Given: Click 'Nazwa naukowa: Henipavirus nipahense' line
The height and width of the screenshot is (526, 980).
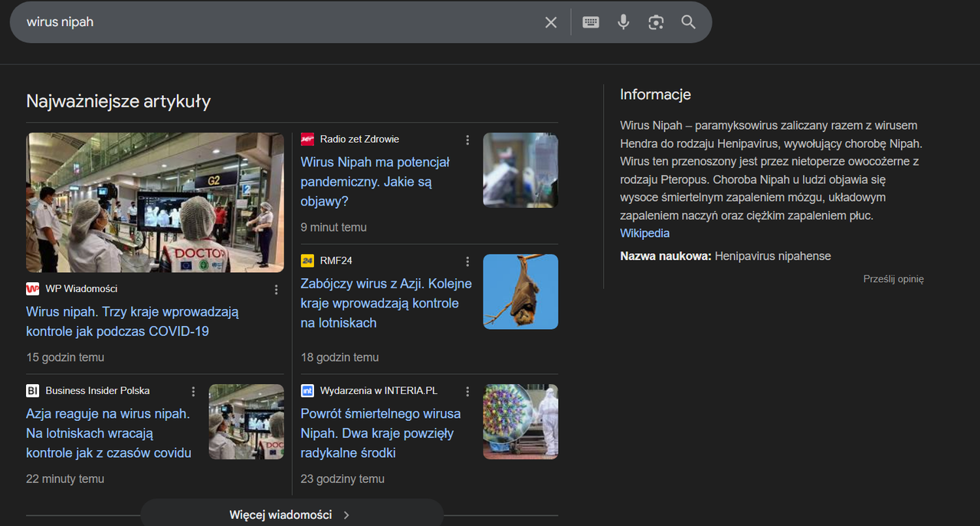Looking at the screenshot, I should pyautogui.click(x=726, y=256).
